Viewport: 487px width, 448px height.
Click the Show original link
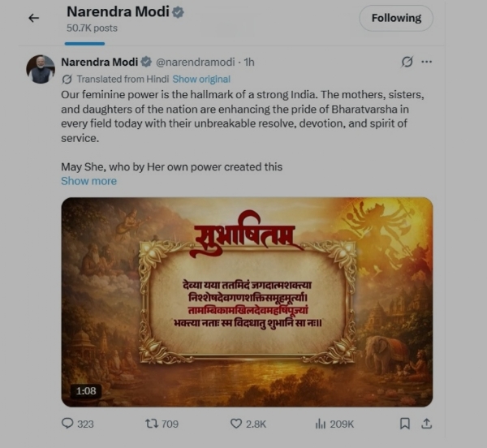(x=201, y=80)
